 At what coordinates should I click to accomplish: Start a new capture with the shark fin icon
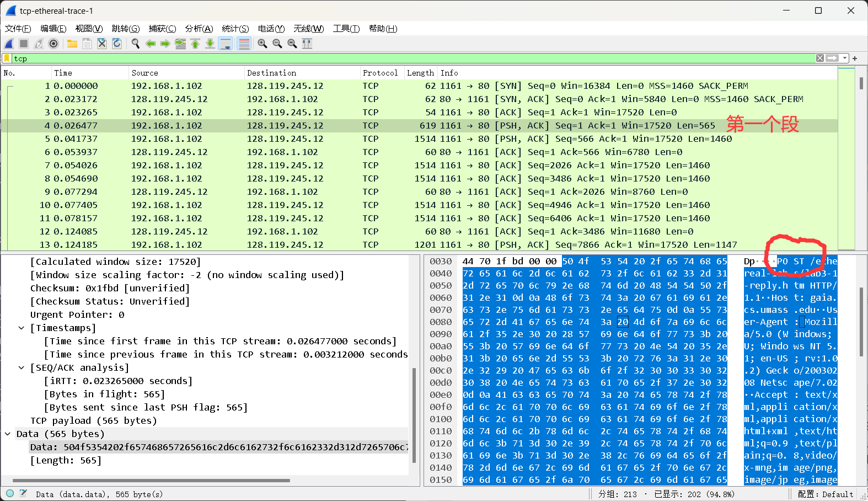click(x=9, y=44)
